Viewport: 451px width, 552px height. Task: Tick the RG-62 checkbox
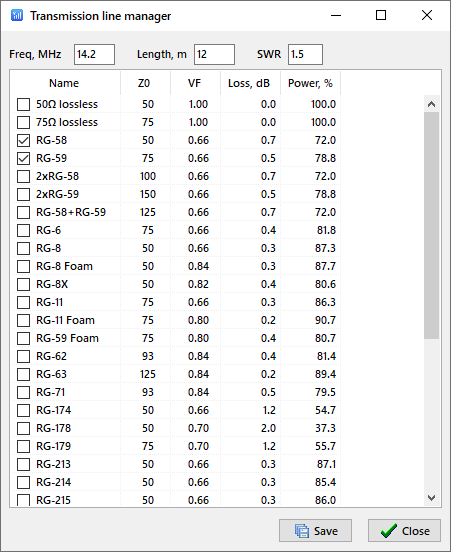[24, 356]
